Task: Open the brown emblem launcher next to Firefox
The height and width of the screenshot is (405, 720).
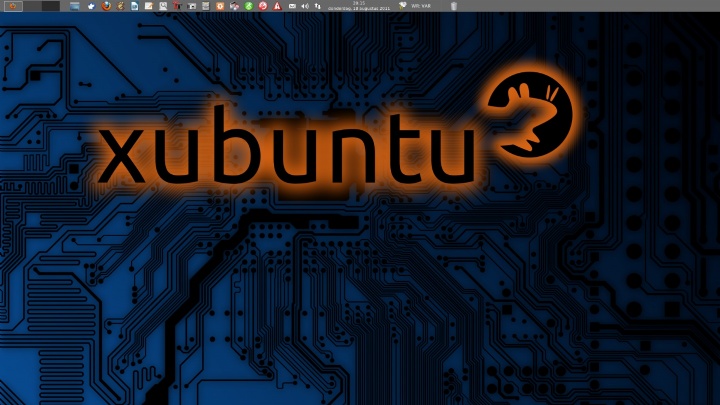Action: coord(120,6)
